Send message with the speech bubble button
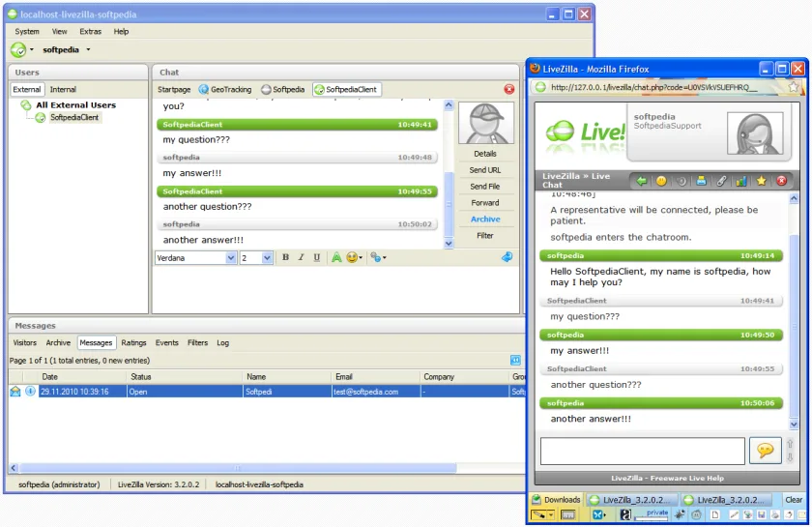 pyautogui.click(x=766, y=451)
